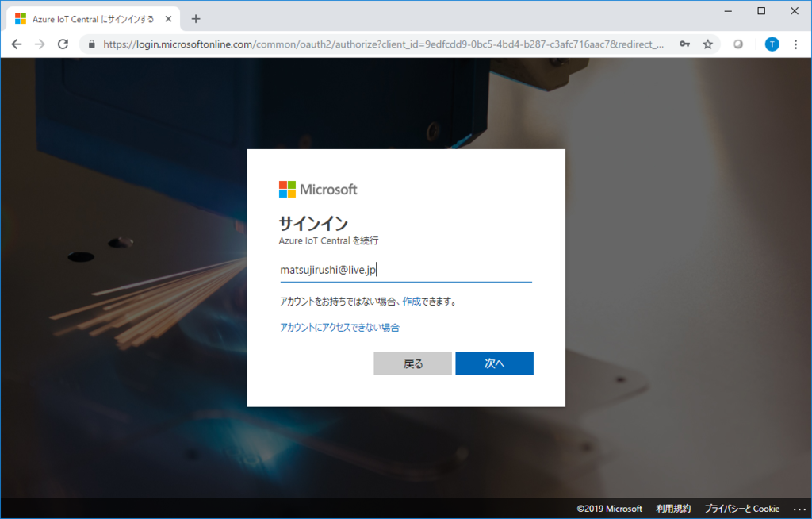Minimize the Chrome window
812x519 pixels.
click(728, 11)
